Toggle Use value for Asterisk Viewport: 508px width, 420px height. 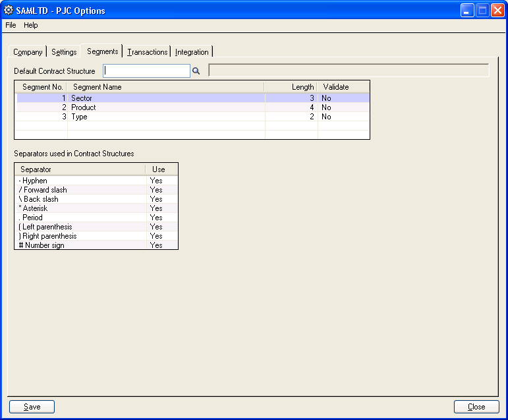coord(162,208)
